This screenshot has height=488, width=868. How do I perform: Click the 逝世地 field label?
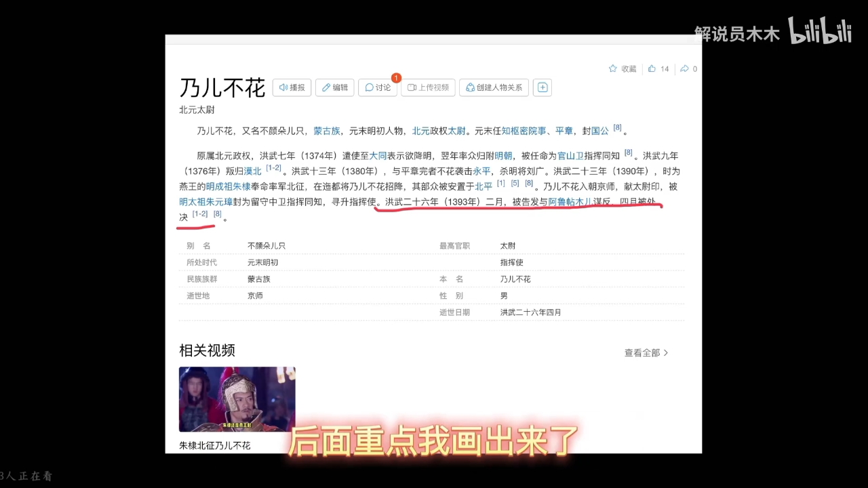[198, 296]
